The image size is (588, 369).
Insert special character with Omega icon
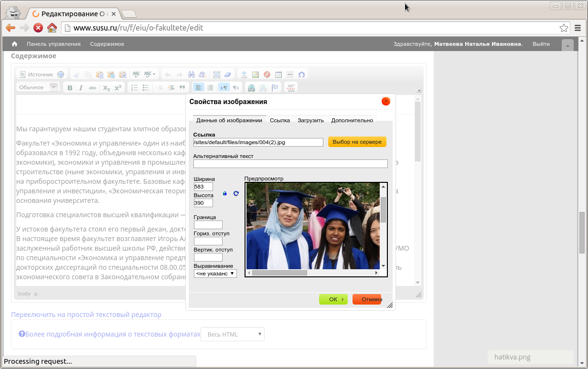301,74
